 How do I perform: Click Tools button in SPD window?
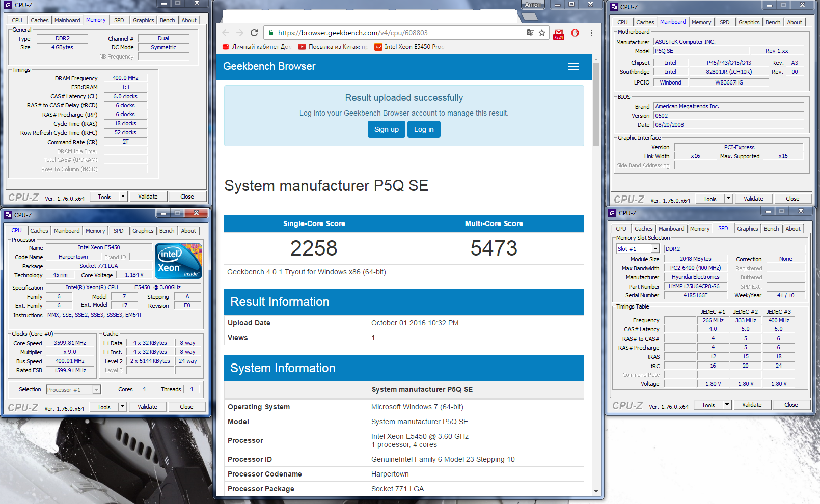click(x=708, y=405)
